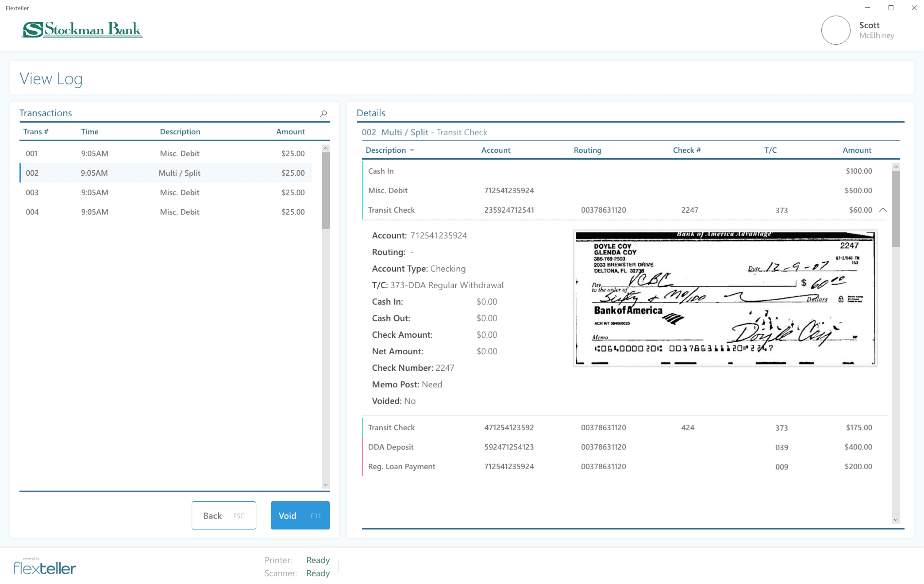Select transaction 004 Misc. Debit row
The width and height of the screenshot is (924, 584).
tap(166, 212)
